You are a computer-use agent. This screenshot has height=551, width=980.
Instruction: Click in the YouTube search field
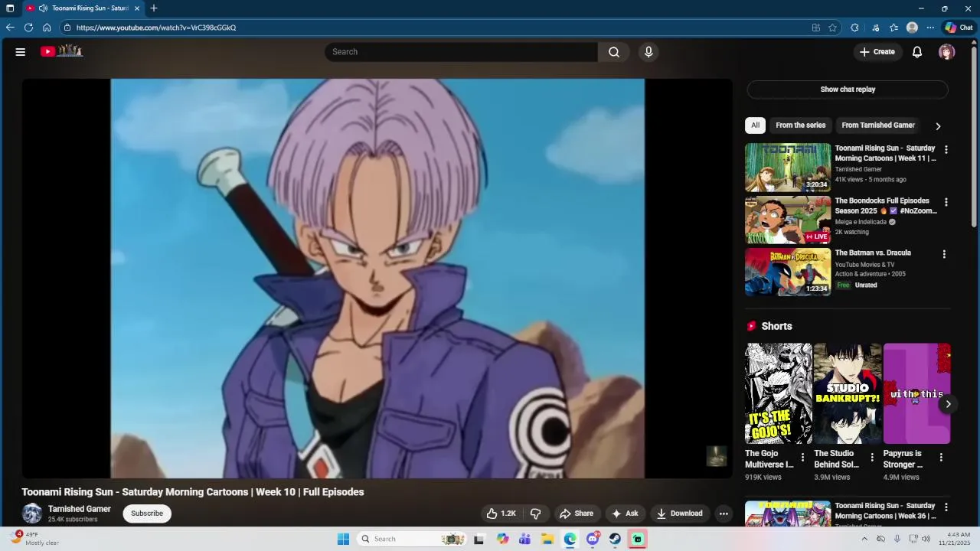point(461,52)
